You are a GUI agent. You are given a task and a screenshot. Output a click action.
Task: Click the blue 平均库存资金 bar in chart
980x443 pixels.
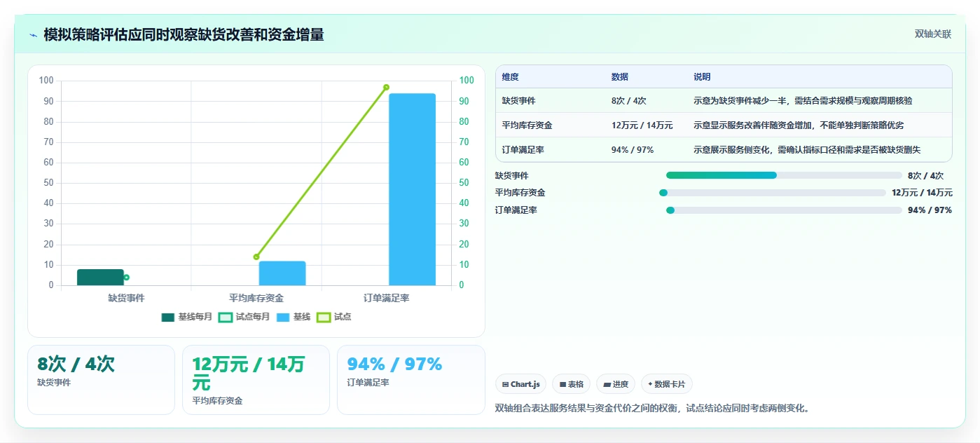pyautogui.click(x=282, y=273)
